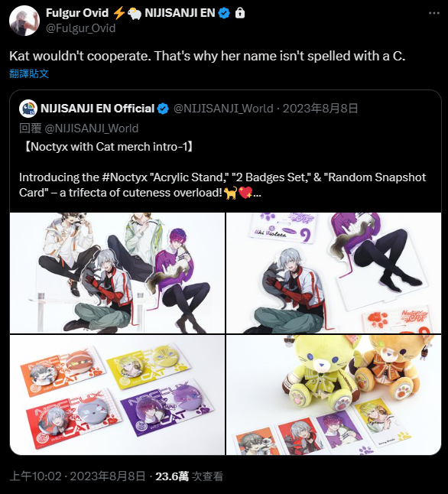
Task: Click the sheep emoji in display name
Action: (135, 13)
